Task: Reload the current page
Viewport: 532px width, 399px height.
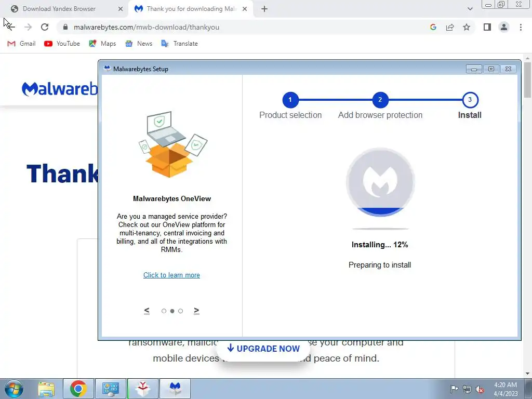Action: (x=45, y=27)
